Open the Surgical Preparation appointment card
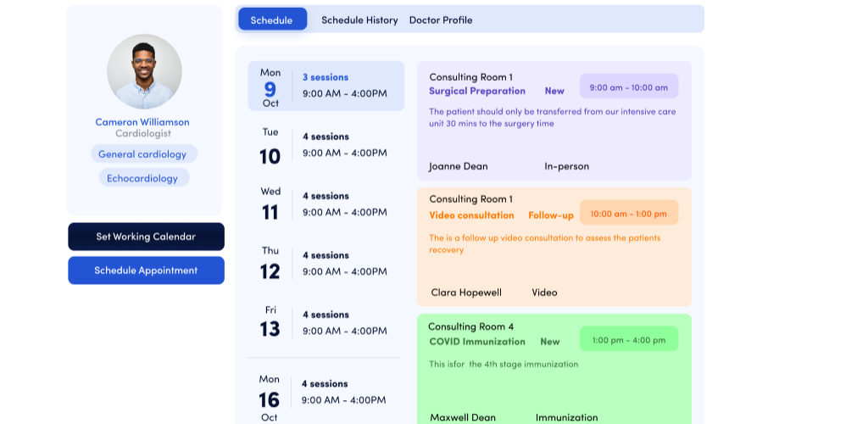868x424 pixels. 554,120
